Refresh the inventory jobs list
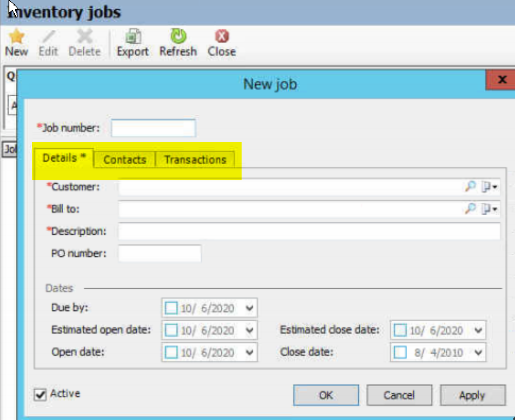 (178, 43)
